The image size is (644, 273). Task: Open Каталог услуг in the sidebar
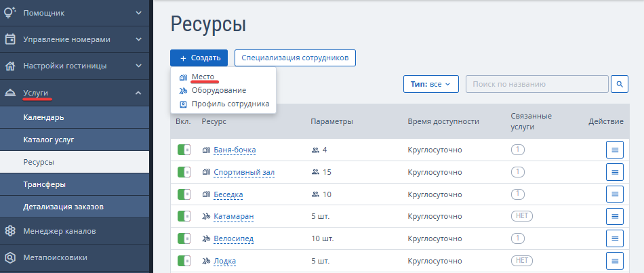(75, 140)
